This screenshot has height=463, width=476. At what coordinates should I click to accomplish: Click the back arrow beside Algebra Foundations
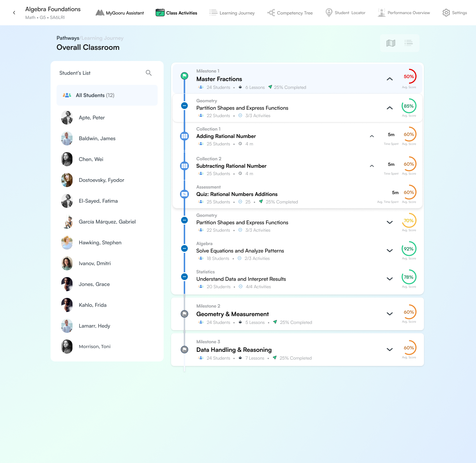pyautogui.click(x=14, y=13)
